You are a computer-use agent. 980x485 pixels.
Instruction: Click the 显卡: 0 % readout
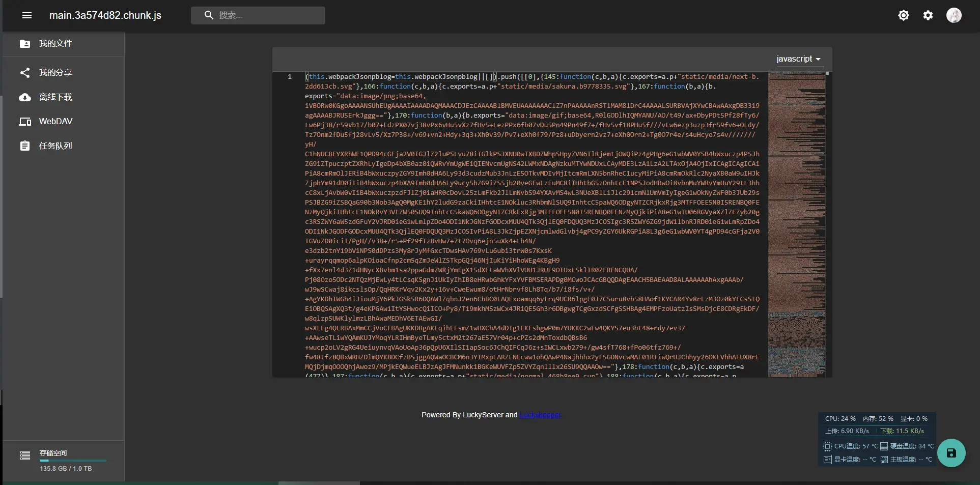click(914, 418)
